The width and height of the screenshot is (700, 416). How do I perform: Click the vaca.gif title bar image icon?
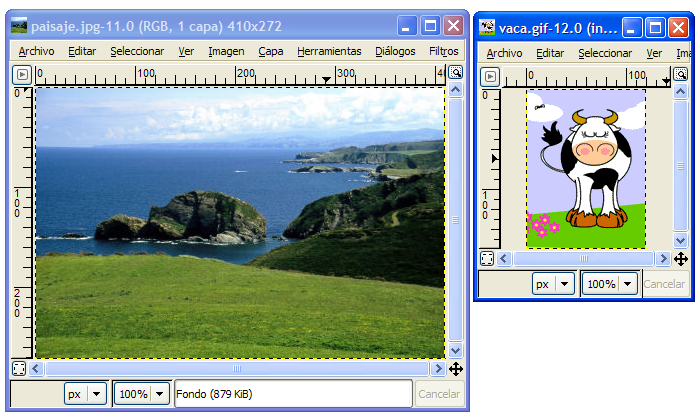click(x=487, y=26)
